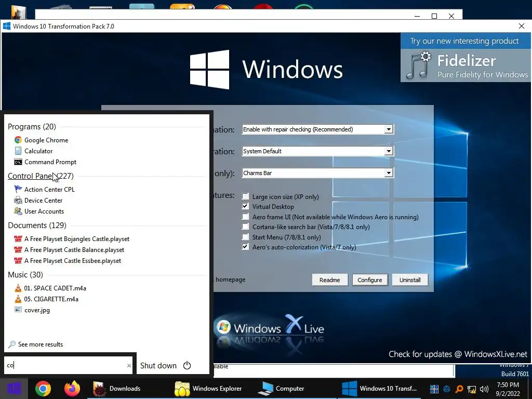Click the blue round tray icon

446,389
